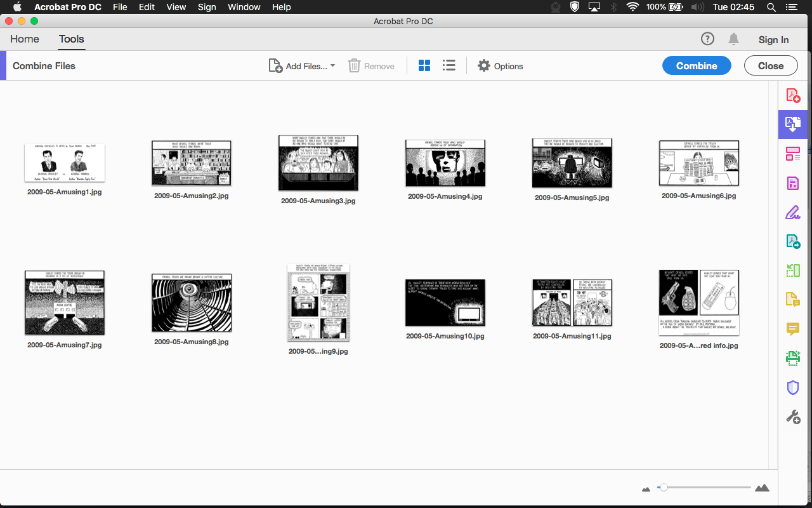812x508 pixels.
Task: Switch to the Home tab
Action: (x=25, y=39)
